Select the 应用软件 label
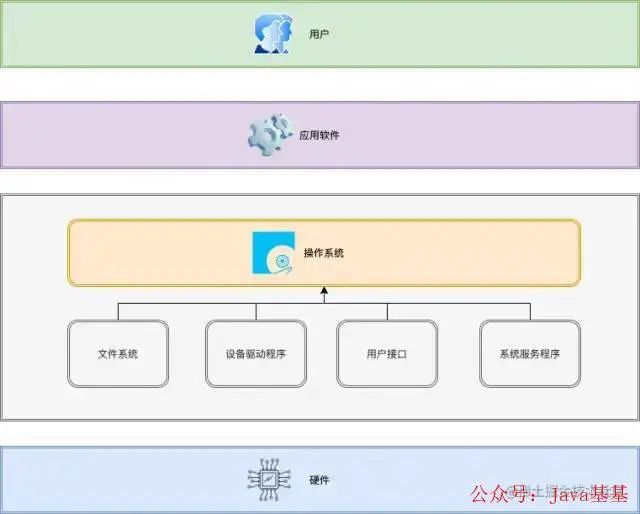This screenshot has width=640, height=514. click(x=319, y=135)
